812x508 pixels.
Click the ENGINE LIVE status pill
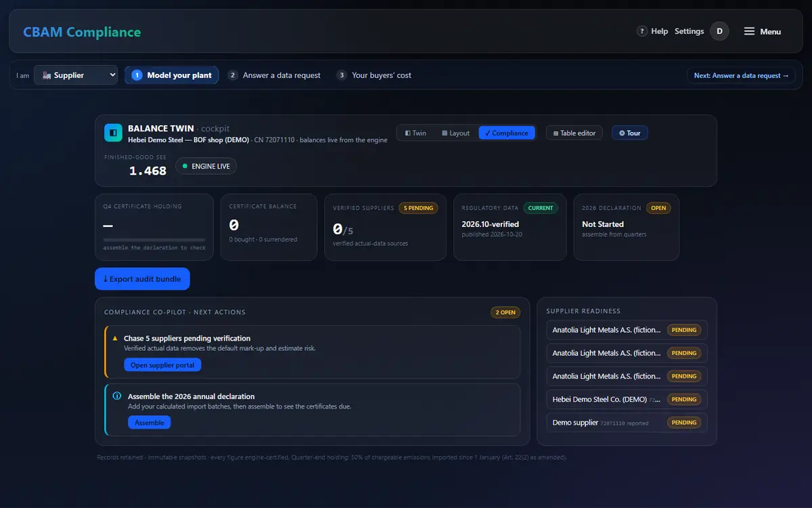coord(206,166)
